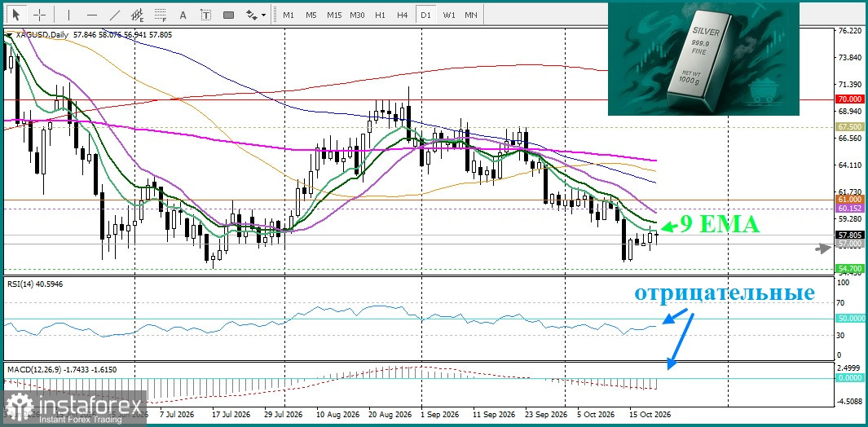The image size is (868, 427).
Task: Click the 17 Jul 2026 date label
Action: (x=231, y=414)
